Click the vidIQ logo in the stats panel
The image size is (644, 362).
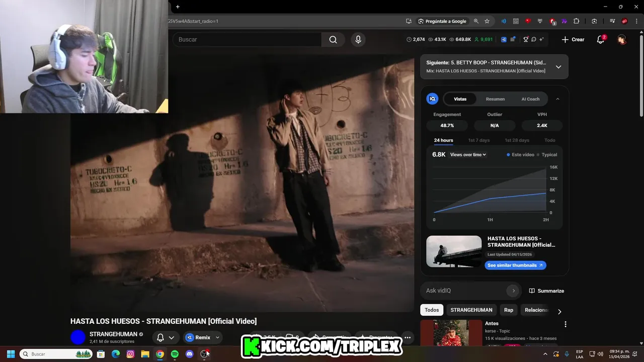click(432, 99)
